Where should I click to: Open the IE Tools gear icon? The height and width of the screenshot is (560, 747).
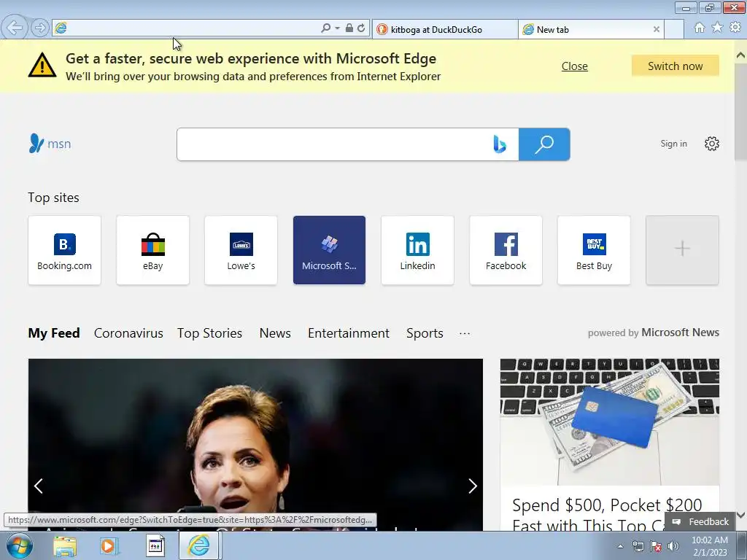point(735,28)
